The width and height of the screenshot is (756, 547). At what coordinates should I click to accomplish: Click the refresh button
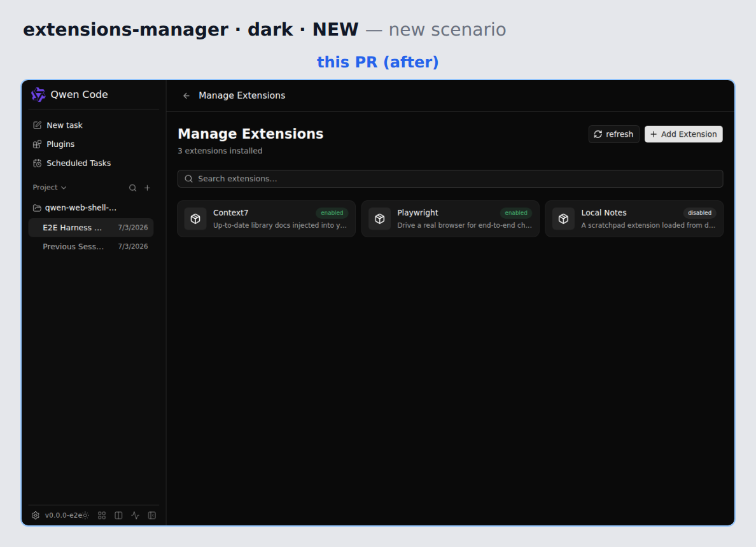(613, 134)
